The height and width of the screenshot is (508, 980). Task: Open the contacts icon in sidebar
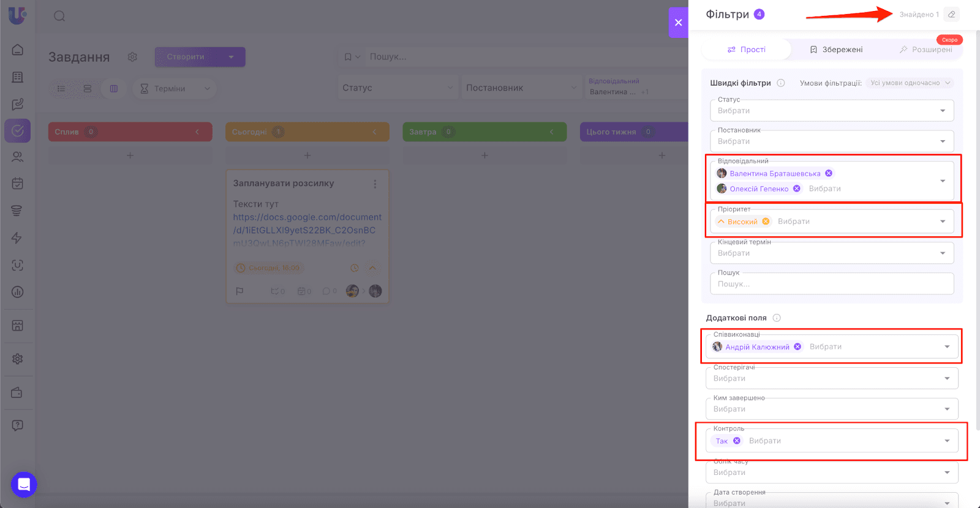coord(18,157)
